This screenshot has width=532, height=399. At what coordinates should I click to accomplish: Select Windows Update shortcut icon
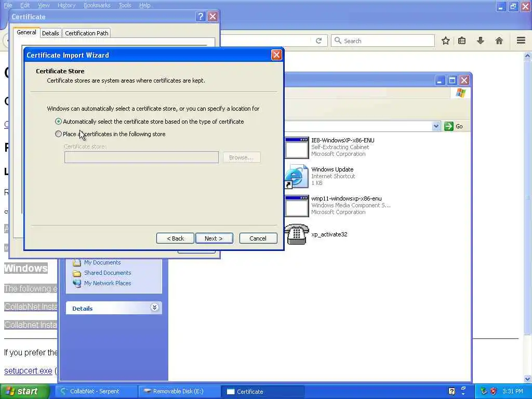point(297,176)
